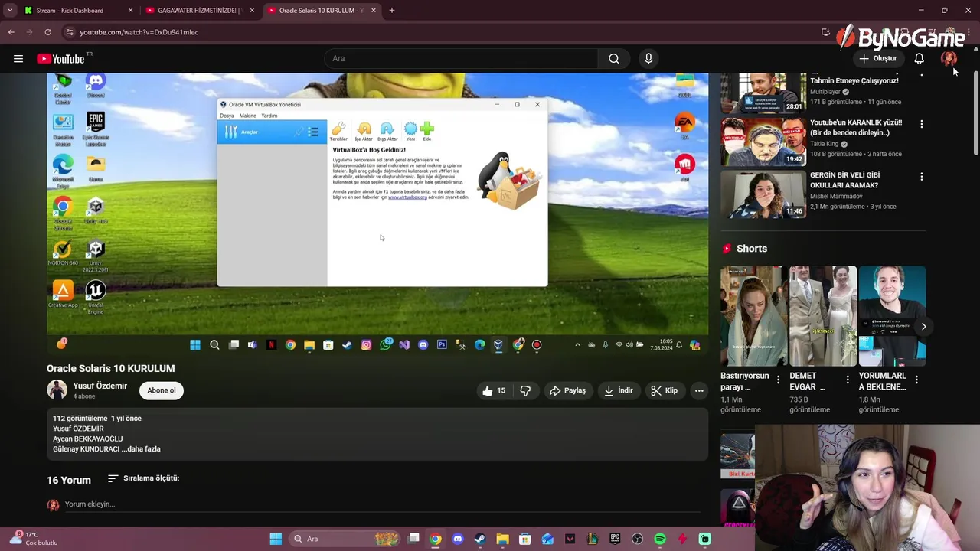Open more actions ellipsis beside Klip
The width and height of the screenshot is (980, 551).
coord(699,390)
